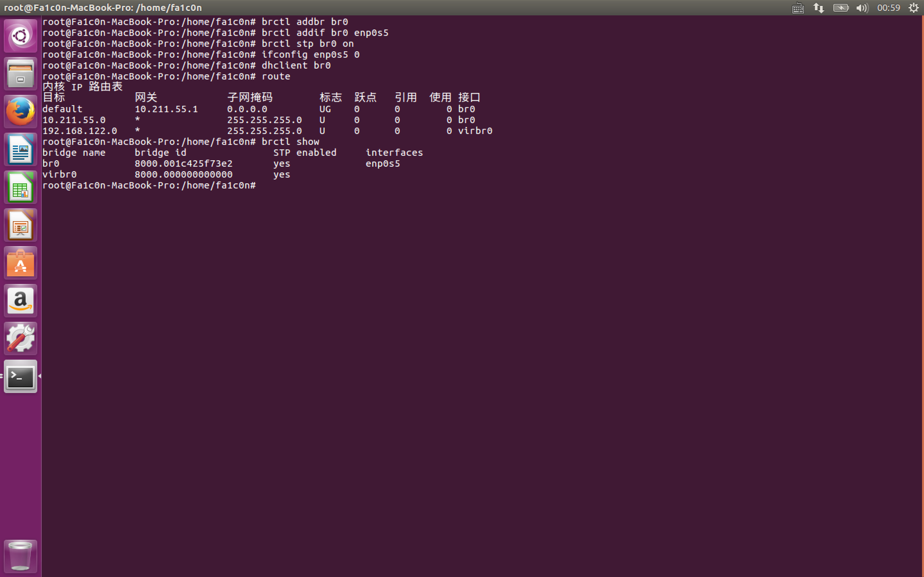Launch LibreOffice Impress presentation app
Image resolution: width=924 pixels, height=577 pixels.
[x=20, y=225]
